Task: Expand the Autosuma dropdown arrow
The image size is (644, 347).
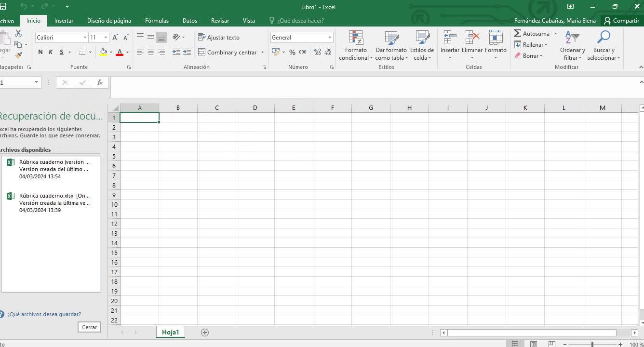Action: pyautogui.click(x=555, y=33)
